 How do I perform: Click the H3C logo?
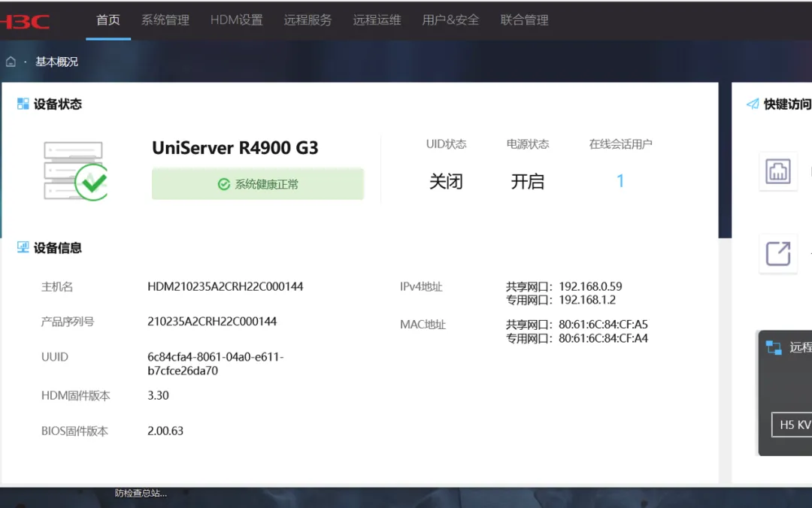click(x=25, y=21)
